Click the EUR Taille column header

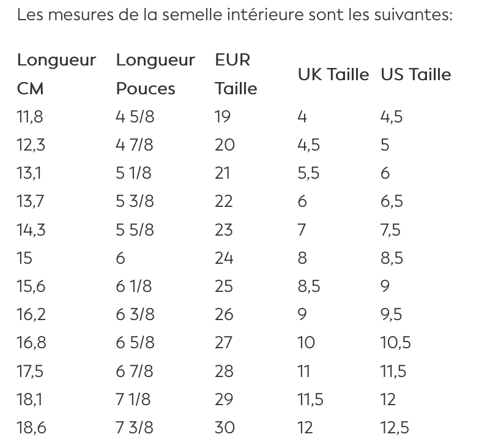point(236,74)
